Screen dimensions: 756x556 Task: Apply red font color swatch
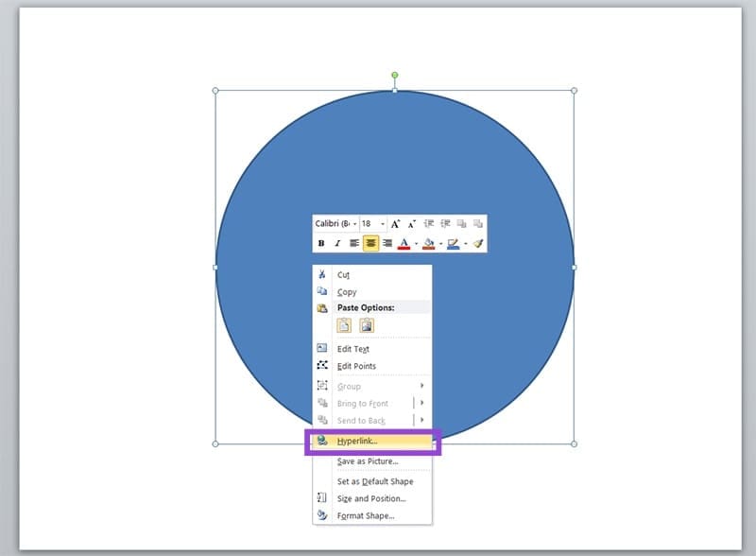coord(404,244)
